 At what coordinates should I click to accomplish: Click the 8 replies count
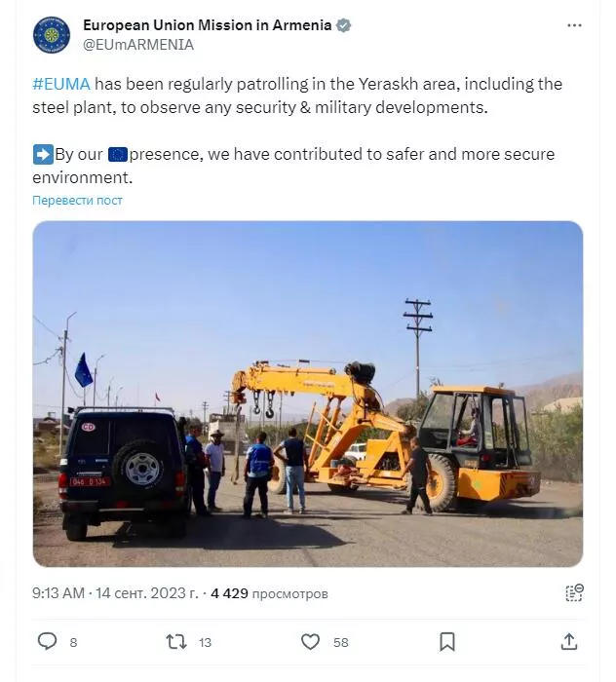point(73,642)
